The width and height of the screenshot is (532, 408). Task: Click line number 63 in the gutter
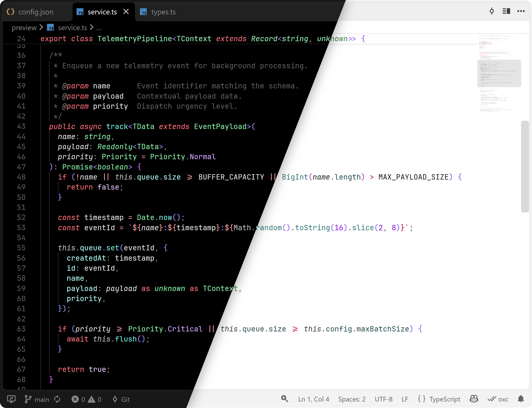click(x=21, y=329)
